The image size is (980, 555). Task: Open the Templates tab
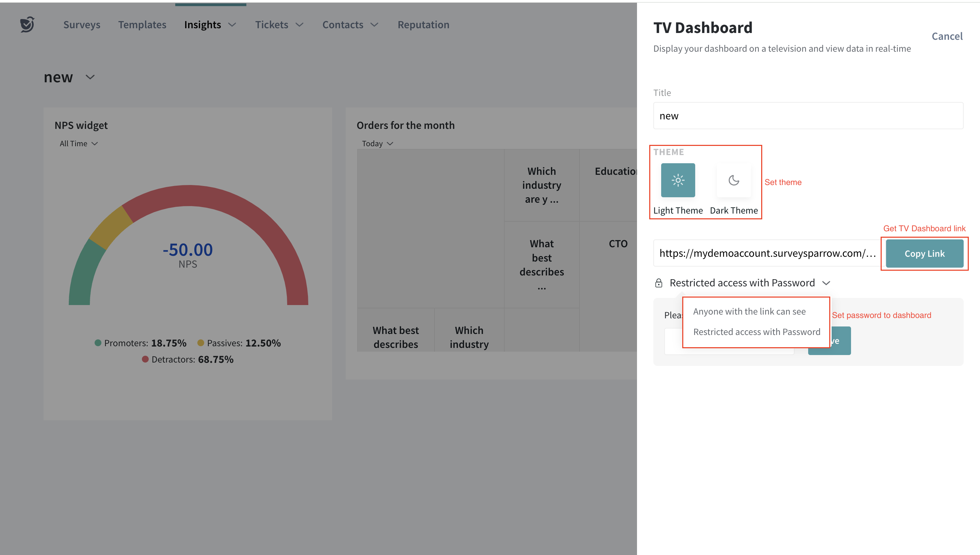(x=142, y=25)
